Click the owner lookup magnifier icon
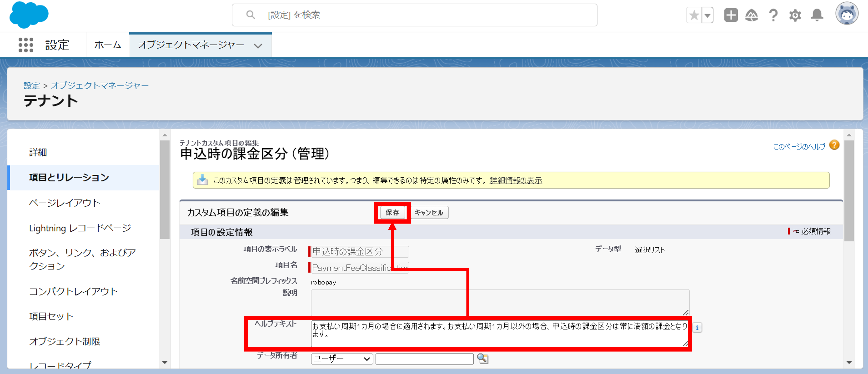The image size is (868, 374). tap(483, 358)
